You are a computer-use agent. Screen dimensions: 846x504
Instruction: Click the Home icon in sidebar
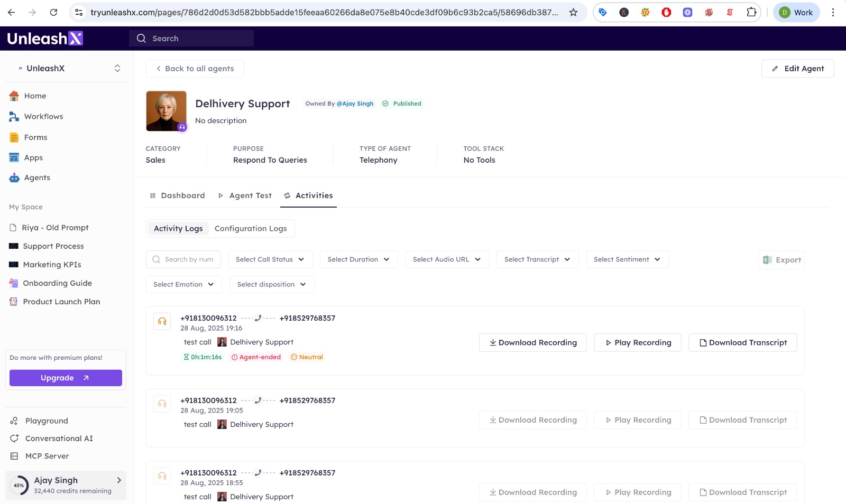14,96
